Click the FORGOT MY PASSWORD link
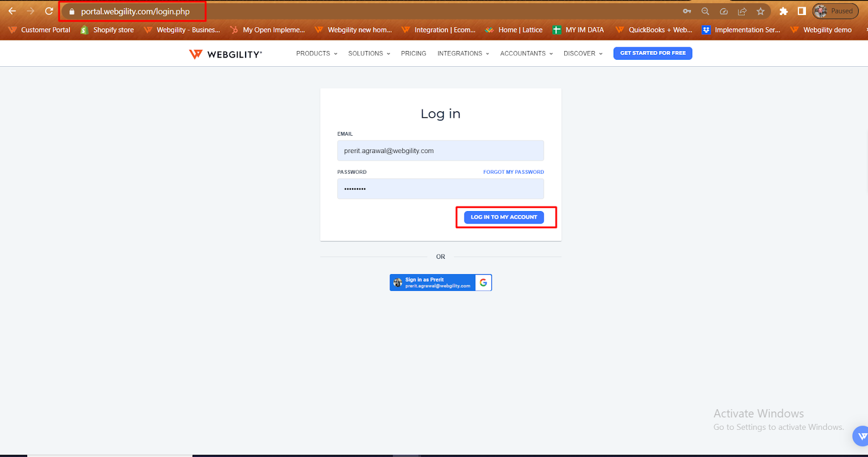The image size is (868, 457). 514,172
